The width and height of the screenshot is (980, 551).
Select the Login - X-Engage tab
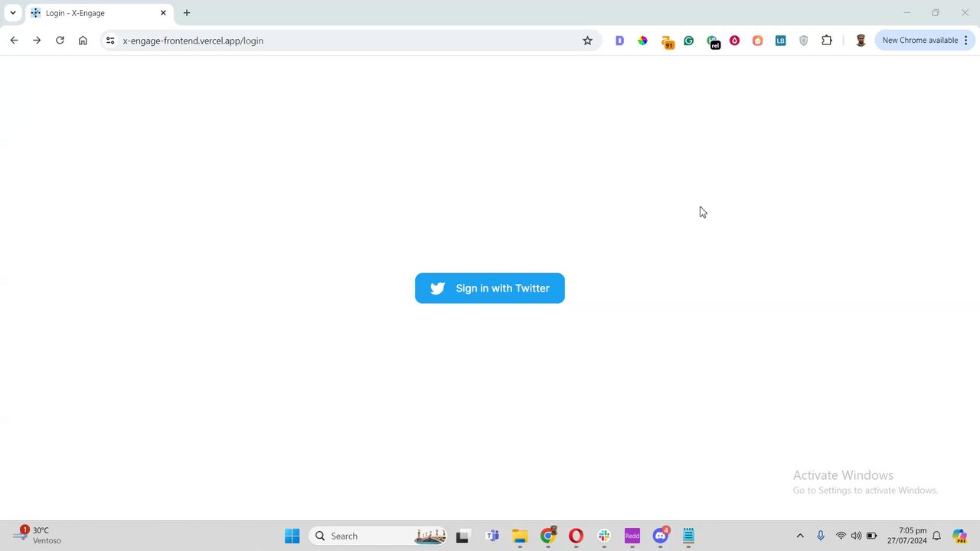[98, 13]
